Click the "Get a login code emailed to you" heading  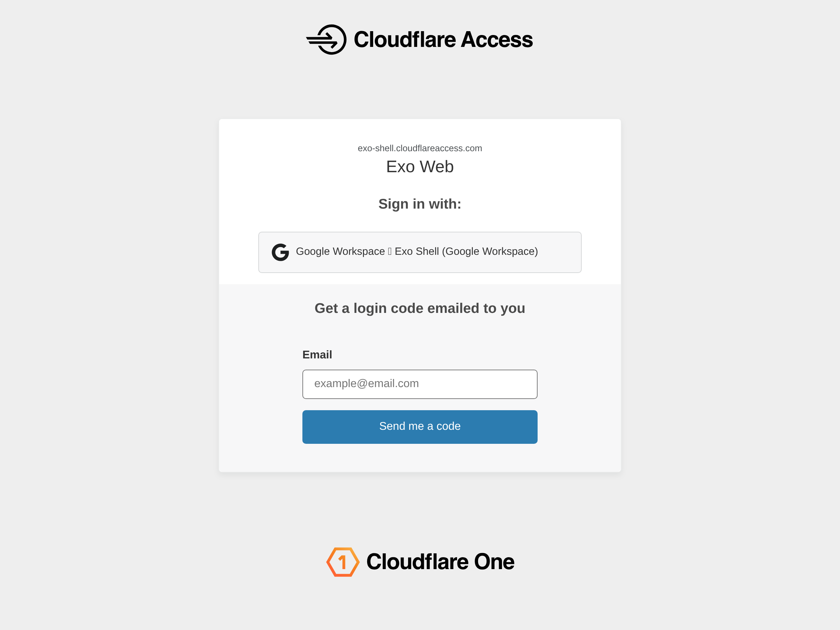420,308
